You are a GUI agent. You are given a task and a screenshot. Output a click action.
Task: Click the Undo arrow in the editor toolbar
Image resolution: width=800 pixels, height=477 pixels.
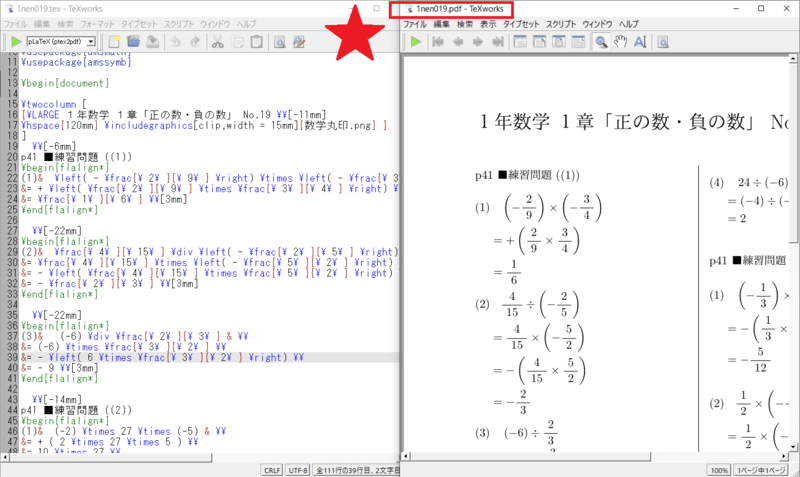[176, 42]
